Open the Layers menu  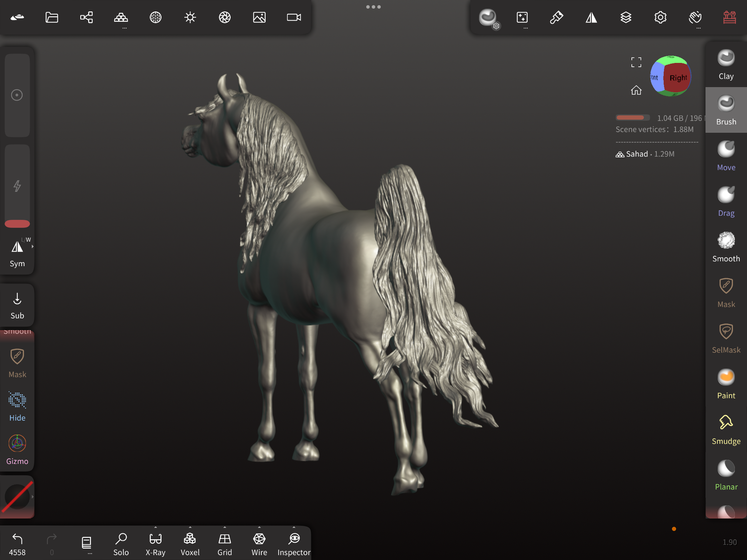(x=626, y=17)
